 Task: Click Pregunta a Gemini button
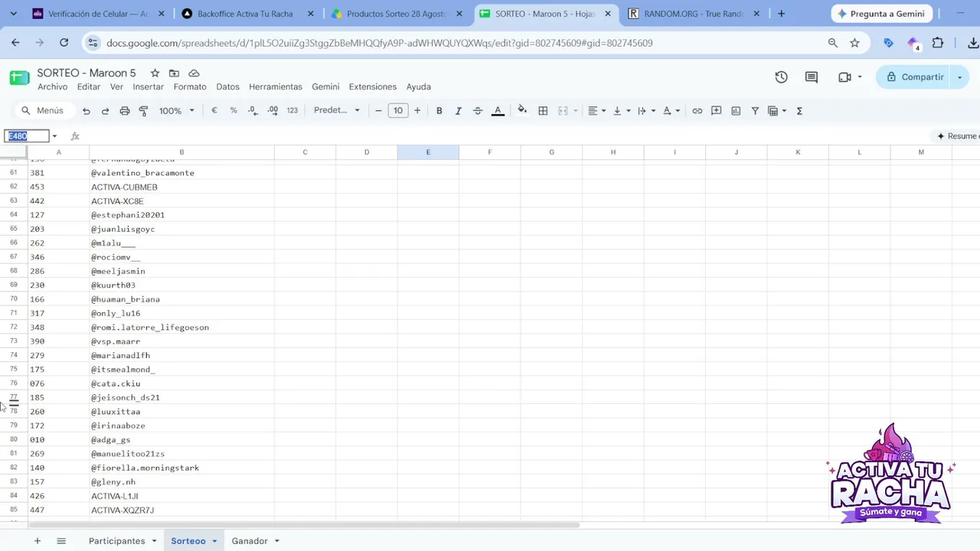point(880,14)
